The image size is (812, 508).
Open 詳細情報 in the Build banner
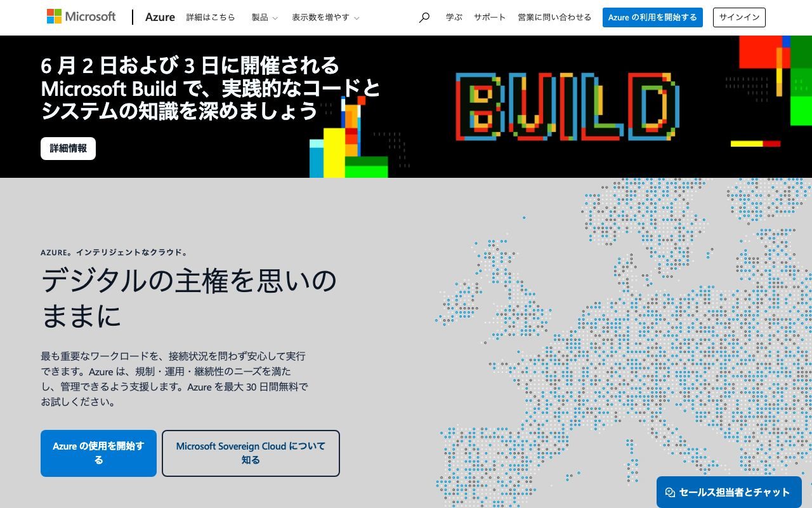coord(68,148)
